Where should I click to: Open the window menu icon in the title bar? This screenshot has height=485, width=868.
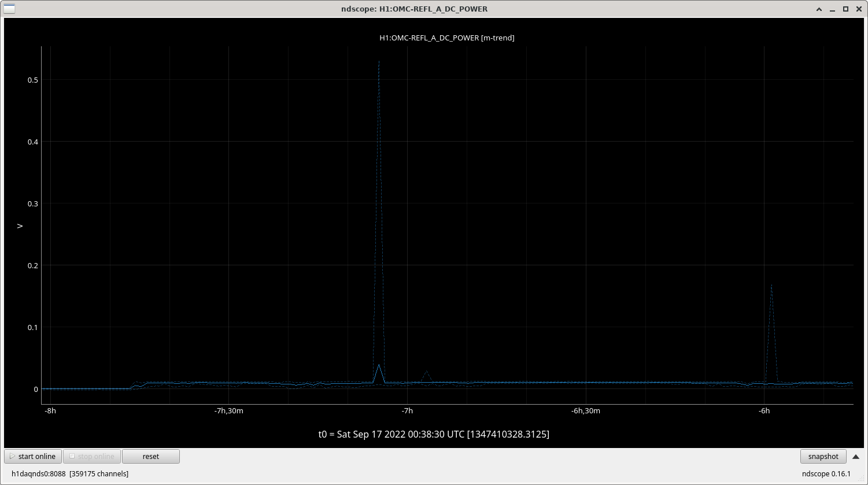10,9
